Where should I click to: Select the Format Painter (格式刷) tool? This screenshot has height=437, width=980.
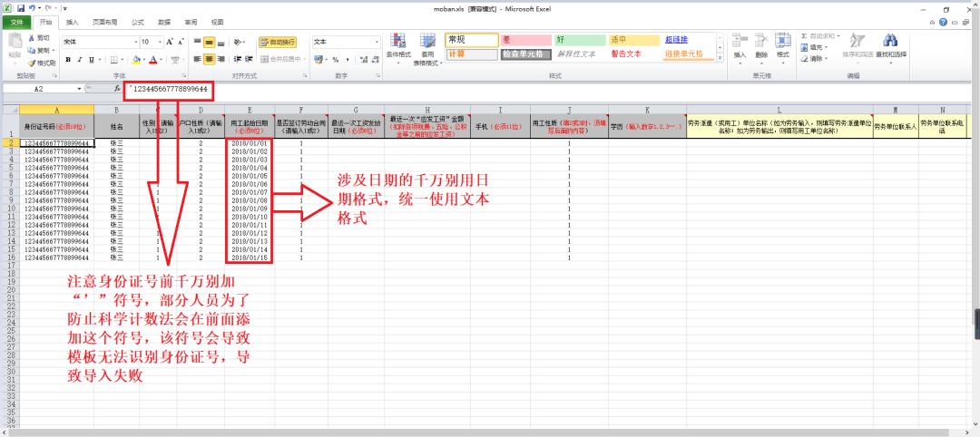tap(41, 63)
